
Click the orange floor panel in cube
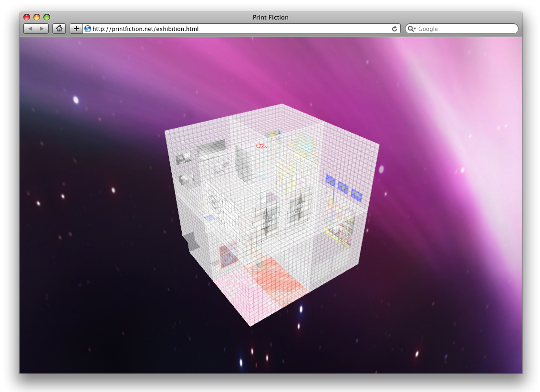[277, 281]
